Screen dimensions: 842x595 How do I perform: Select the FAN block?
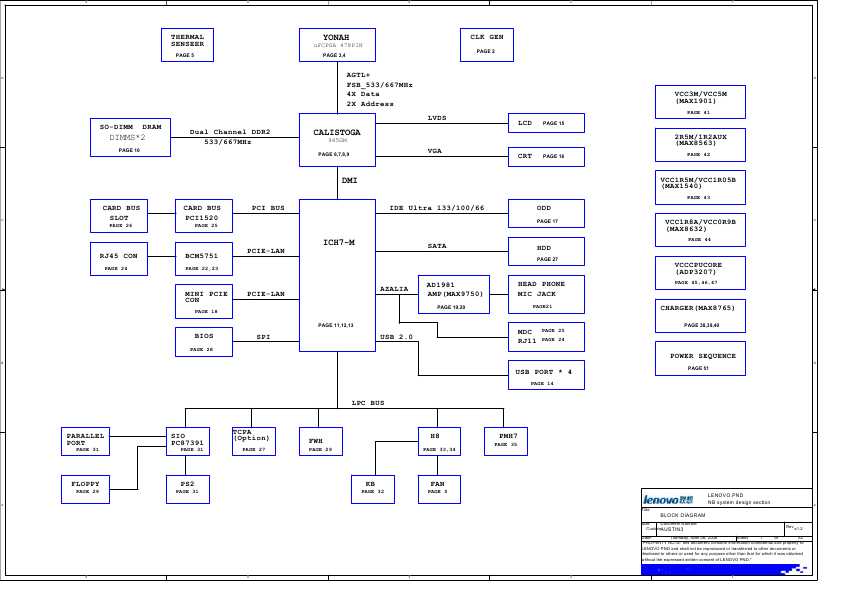click(439, 489)
